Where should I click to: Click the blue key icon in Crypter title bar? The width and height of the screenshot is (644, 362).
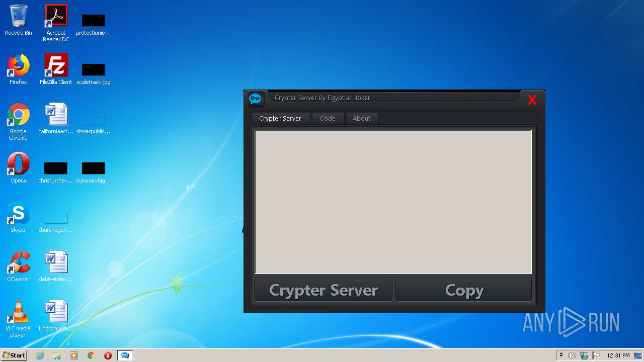click(256, 99)
